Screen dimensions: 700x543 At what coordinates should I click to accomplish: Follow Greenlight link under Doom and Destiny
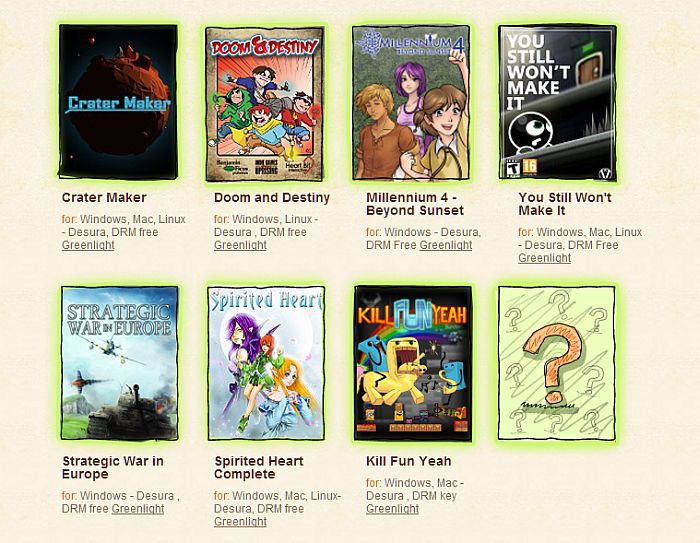tap(240, 245)
